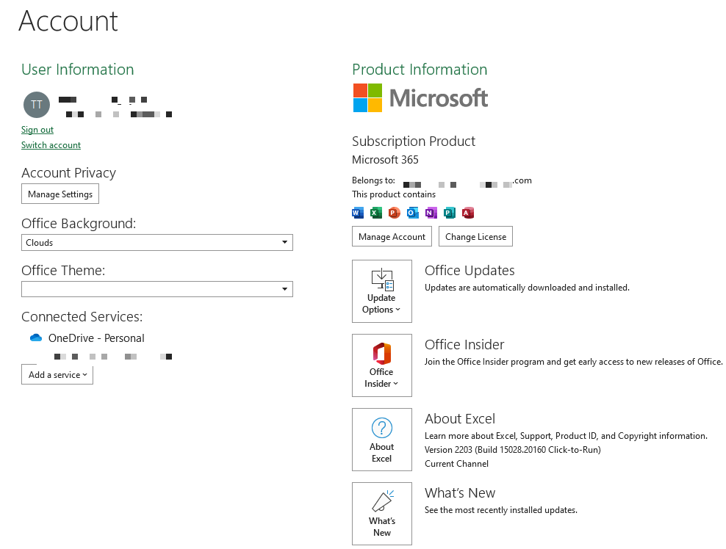Click Sign out link
The height and width of the screenshot is (549, 726).
pos(37,130)
